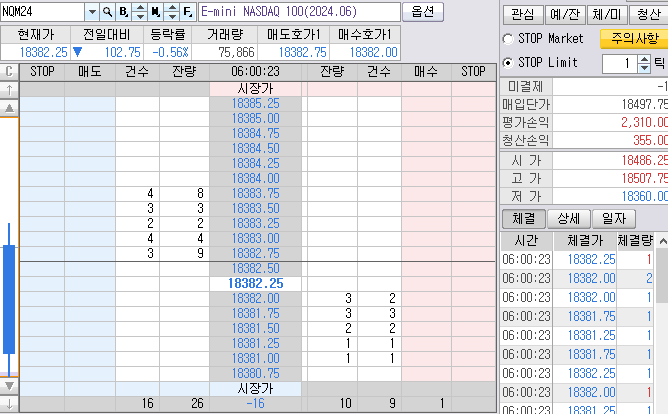Image resolution: width=668 pixels, height=414 pixels.
Task: Click the C button in order grid corner
Action: pos(9,71)
